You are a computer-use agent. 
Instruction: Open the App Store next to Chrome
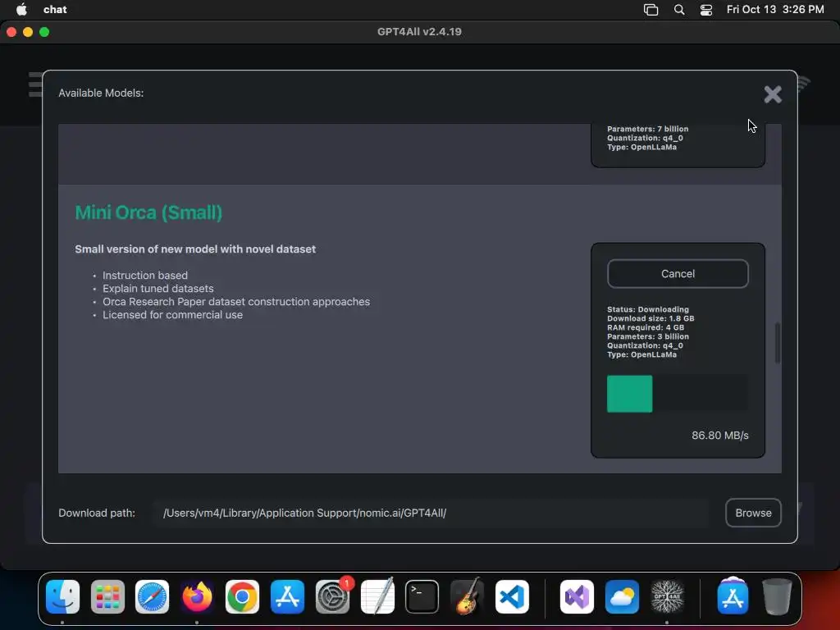click(287, 596)
